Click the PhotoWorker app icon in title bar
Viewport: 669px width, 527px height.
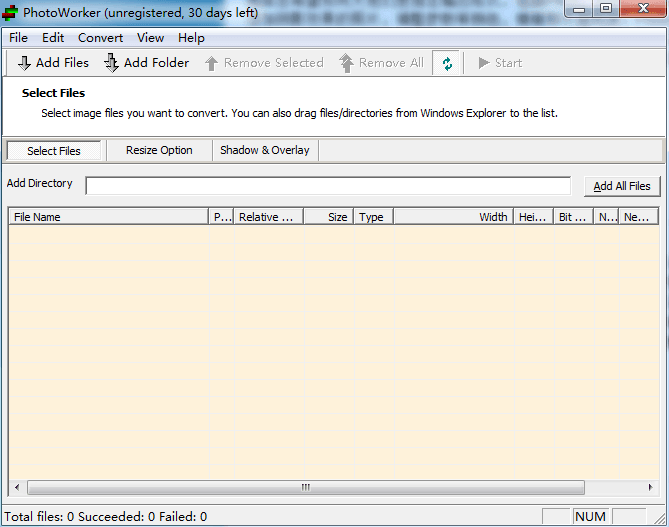click(11, 13)
